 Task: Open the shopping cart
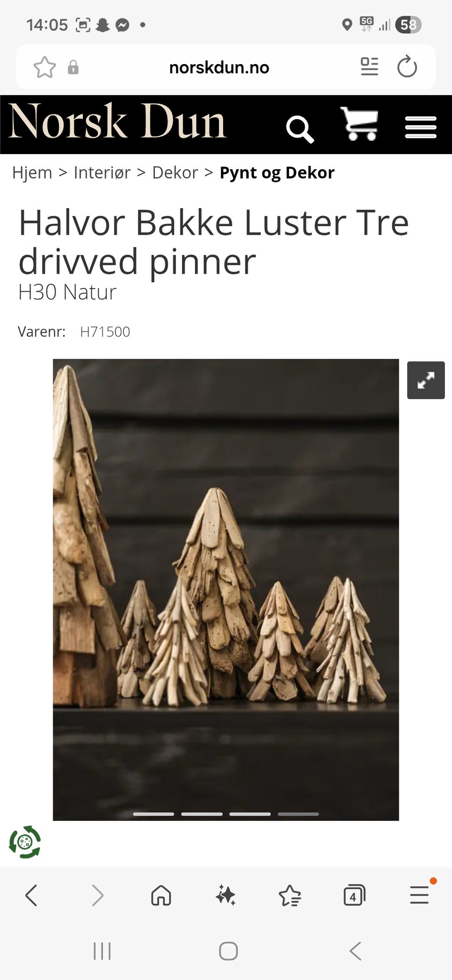point(360,123)
